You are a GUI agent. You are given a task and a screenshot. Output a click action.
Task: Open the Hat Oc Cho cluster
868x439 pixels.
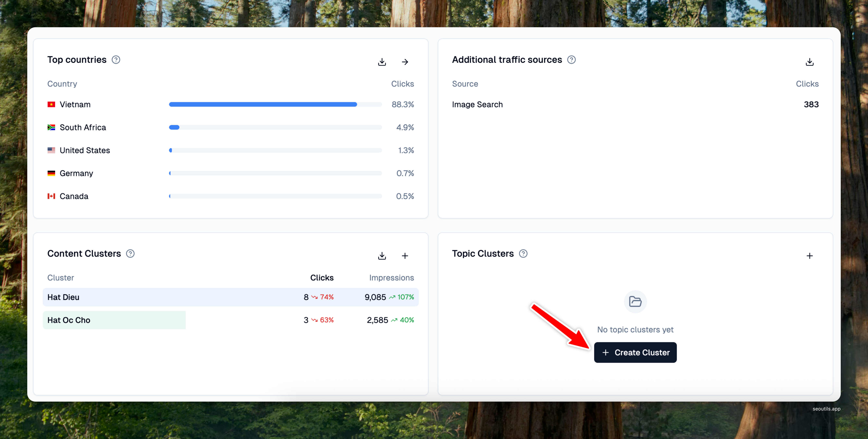click(69, 320)
